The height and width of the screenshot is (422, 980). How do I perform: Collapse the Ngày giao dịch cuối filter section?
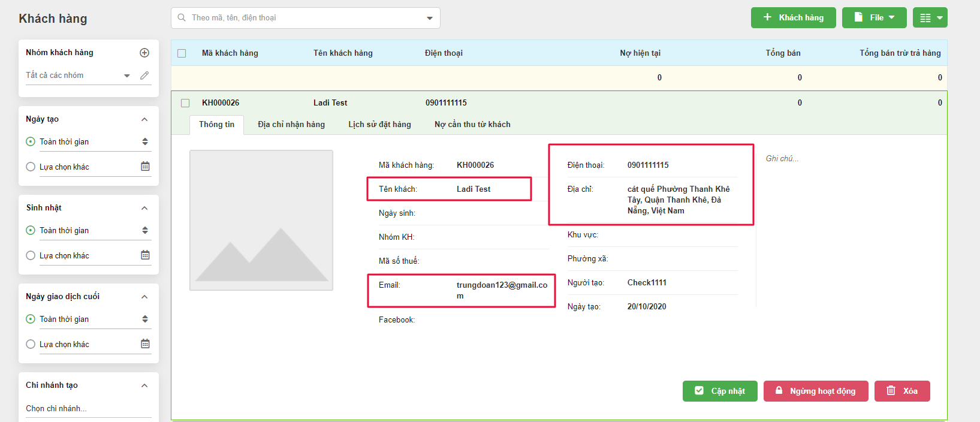144,297
